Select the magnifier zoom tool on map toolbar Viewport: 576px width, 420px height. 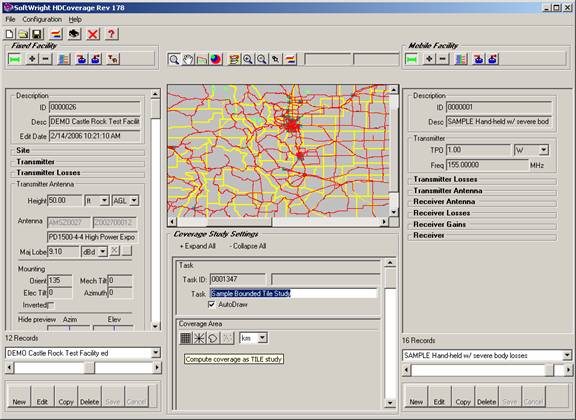point(174,59)
